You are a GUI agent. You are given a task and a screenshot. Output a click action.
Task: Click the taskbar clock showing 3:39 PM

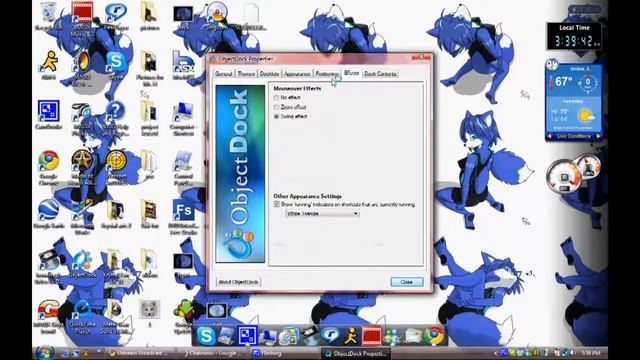(x=590, y=353)
